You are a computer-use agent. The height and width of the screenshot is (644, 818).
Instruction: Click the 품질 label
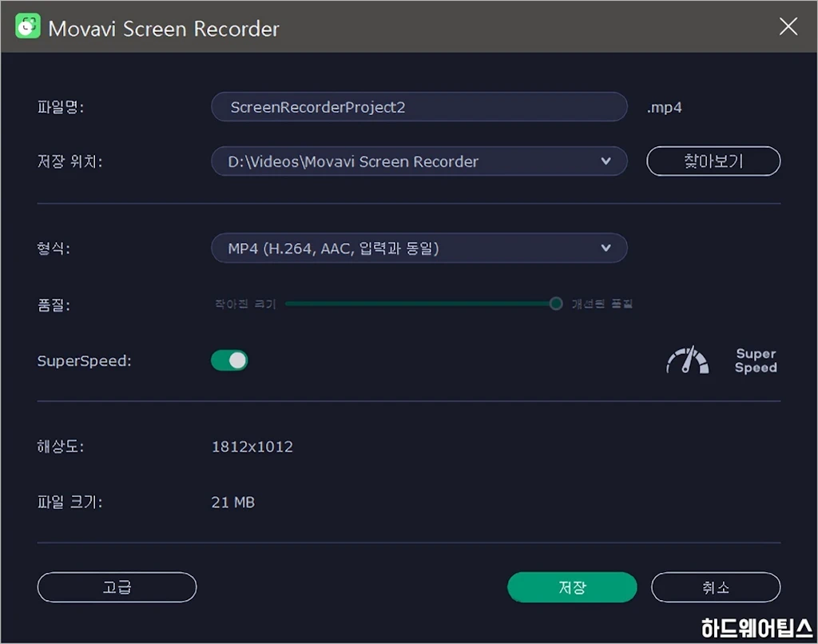point(54,304)
